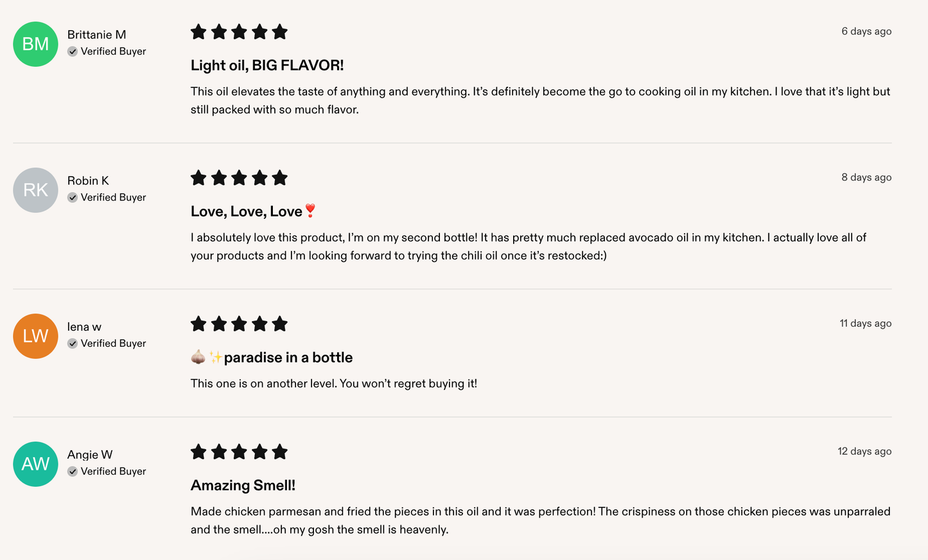Open the "Love, Love, Love" review title
Viewport: 928px width, 560px height.
pos(247,211)
